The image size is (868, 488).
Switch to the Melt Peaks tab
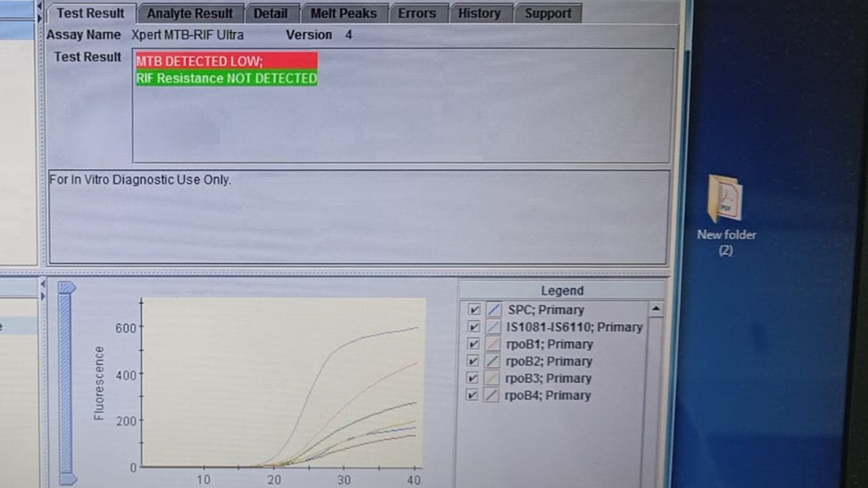344,13
